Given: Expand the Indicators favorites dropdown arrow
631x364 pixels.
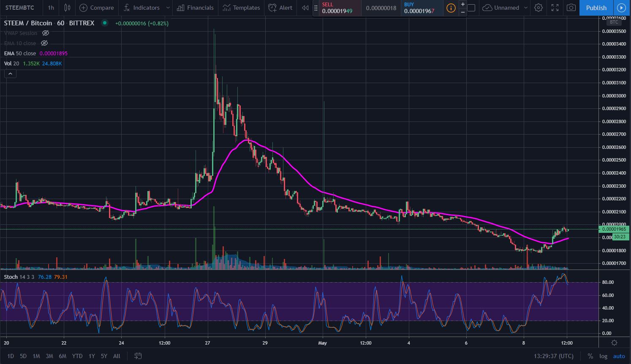Looking at the screenshot, I should 168,8.
